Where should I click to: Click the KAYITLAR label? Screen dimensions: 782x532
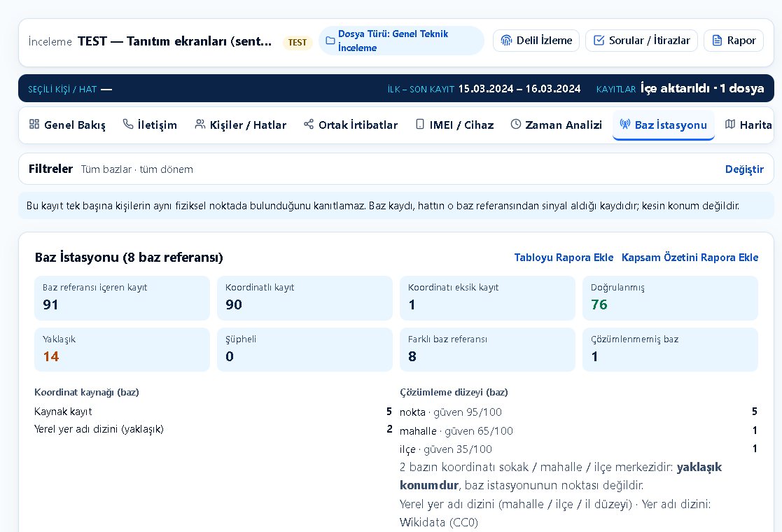tap(616, 89)
